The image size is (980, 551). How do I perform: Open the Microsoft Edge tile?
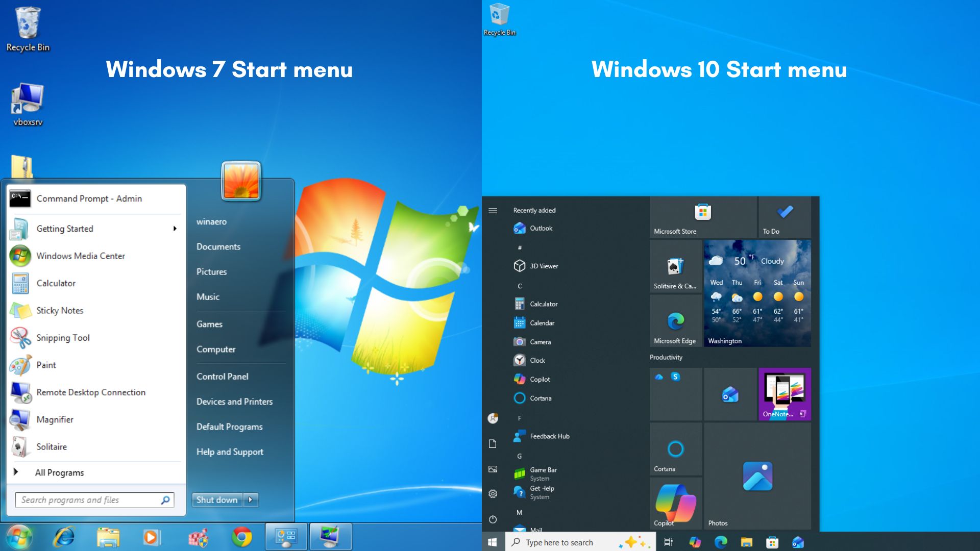675,320
